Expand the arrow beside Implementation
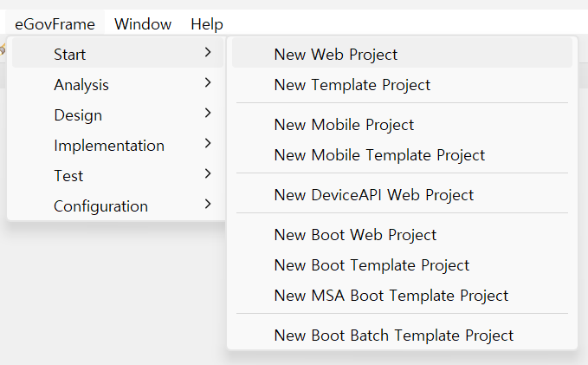The height and width of the screenshot is (365, 588). (208, 144)
